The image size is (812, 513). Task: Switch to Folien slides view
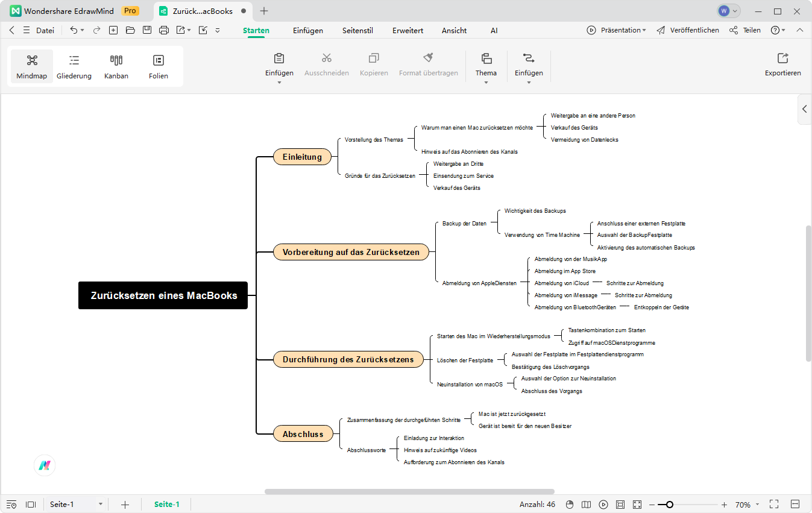159,66
